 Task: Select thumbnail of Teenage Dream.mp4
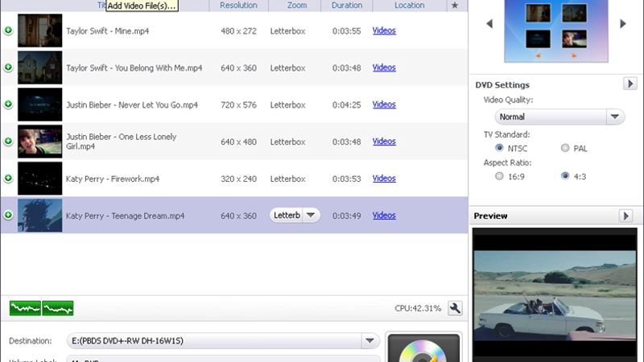39,215
